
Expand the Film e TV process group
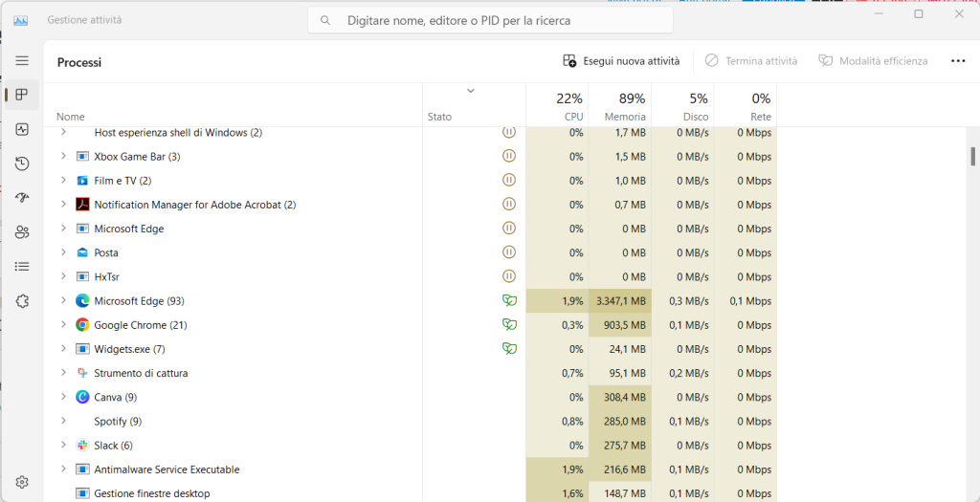pos(63,181)
